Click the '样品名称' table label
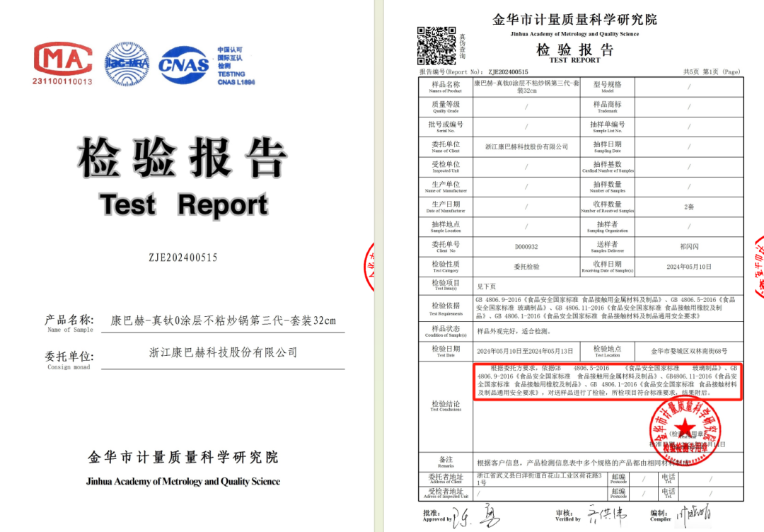 point(446,84)
